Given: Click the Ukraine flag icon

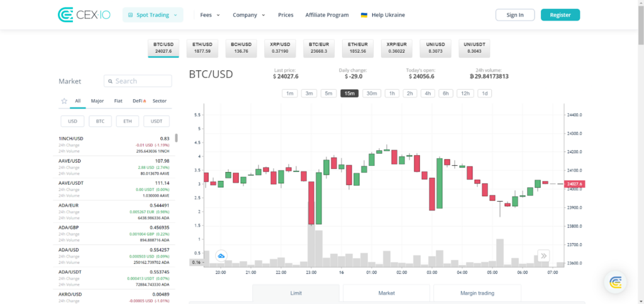Looking at the screenshot, I should click(x=364, y=15).
